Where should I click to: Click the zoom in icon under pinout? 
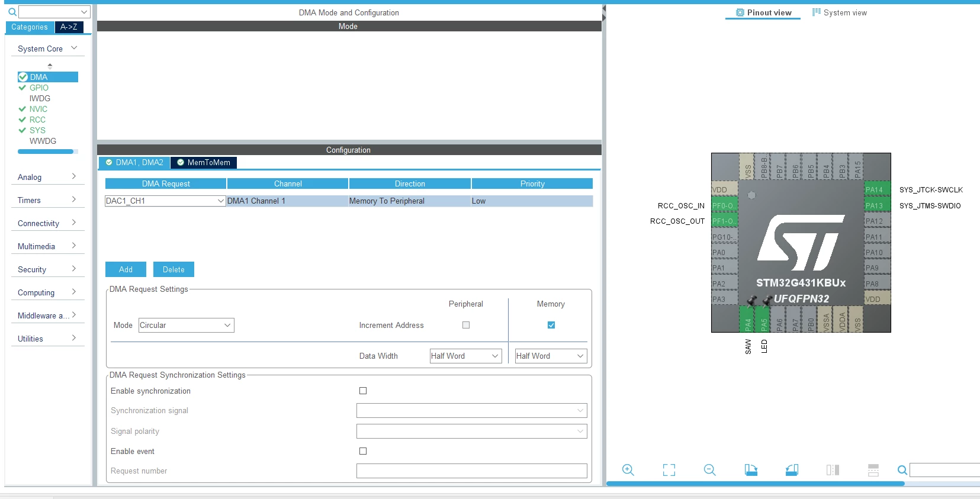pos(628,470)
